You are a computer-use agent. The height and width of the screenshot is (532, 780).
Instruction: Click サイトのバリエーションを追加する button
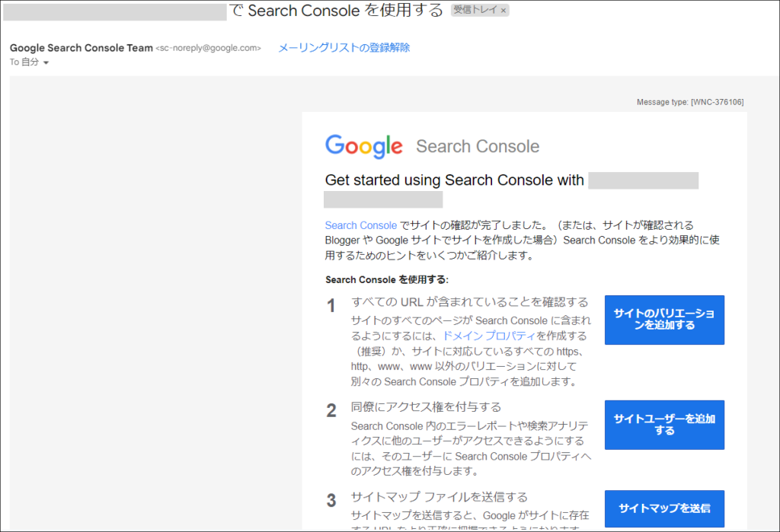(664, 320)
